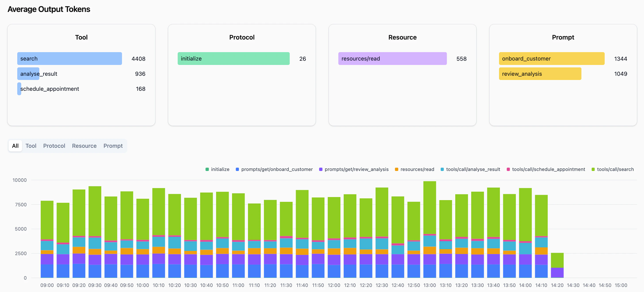This screenshot has height=292, width=644.
Task: Switch to the Tool filter tab
Action: [x=31, y=146]
